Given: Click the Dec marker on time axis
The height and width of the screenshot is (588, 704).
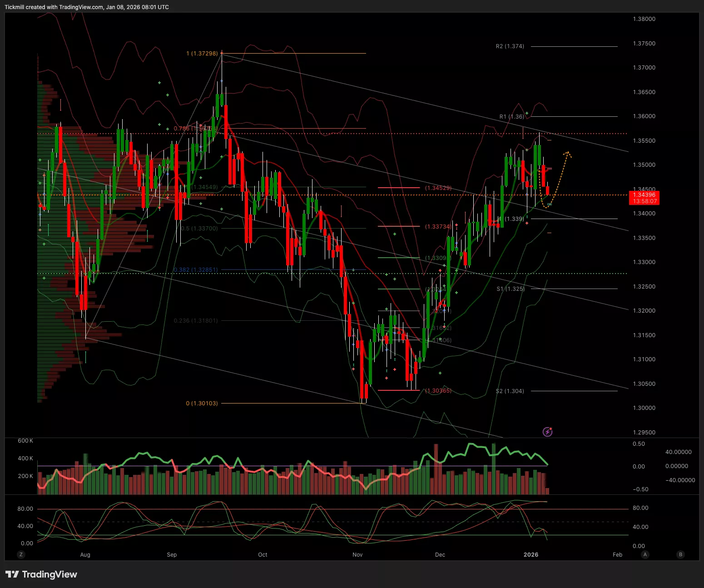Looking at the screenshot, I should pos(440,555).
